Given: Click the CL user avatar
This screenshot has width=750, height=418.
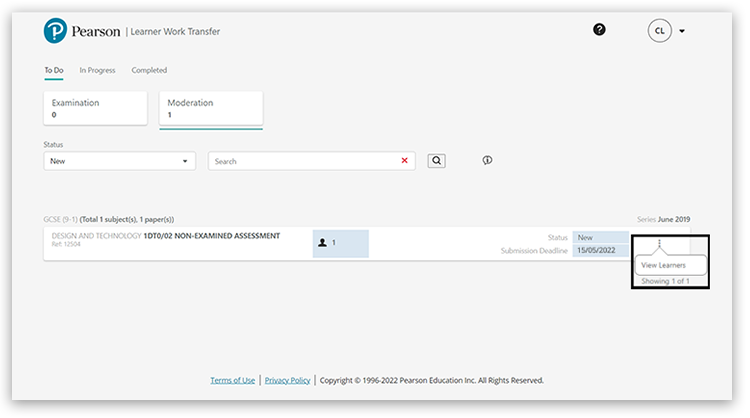Looking at the screenshot, I should click(659, 31).
